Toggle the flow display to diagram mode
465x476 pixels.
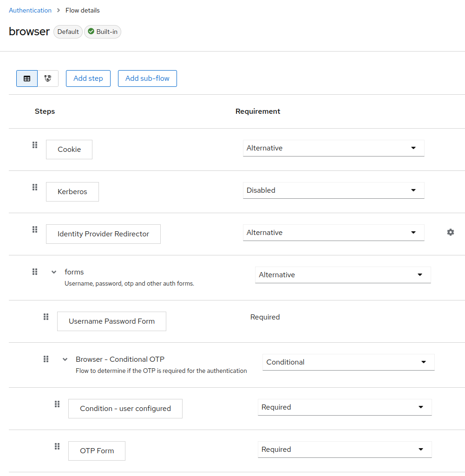[48, 78]
